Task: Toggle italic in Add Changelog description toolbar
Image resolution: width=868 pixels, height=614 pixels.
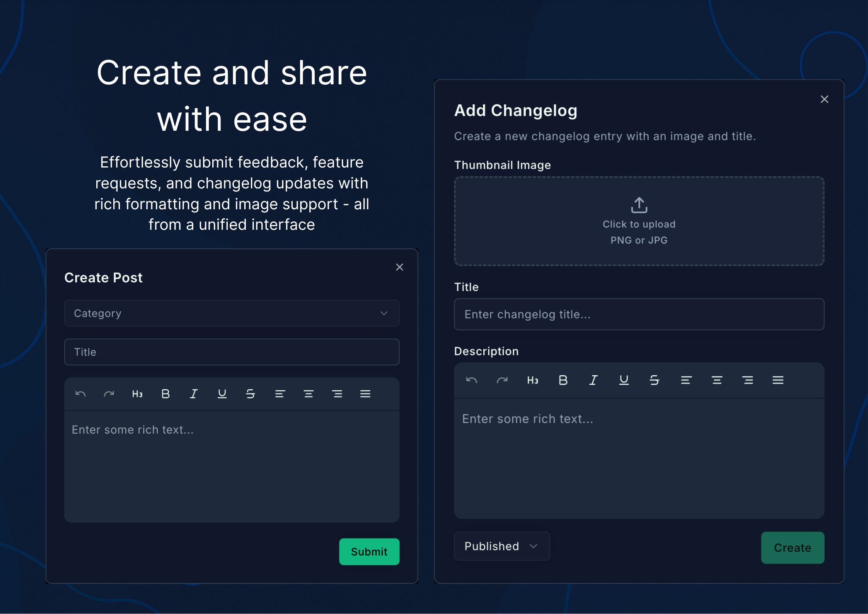Action: (x=593, y=380)
